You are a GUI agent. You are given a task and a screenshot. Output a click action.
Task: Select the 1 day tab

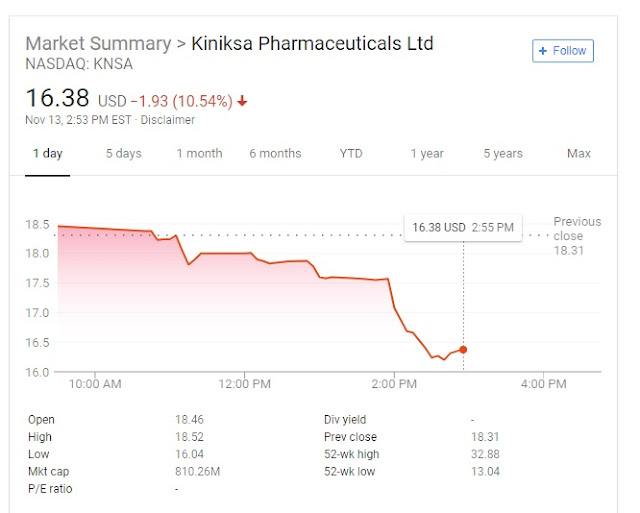[47, 154]
